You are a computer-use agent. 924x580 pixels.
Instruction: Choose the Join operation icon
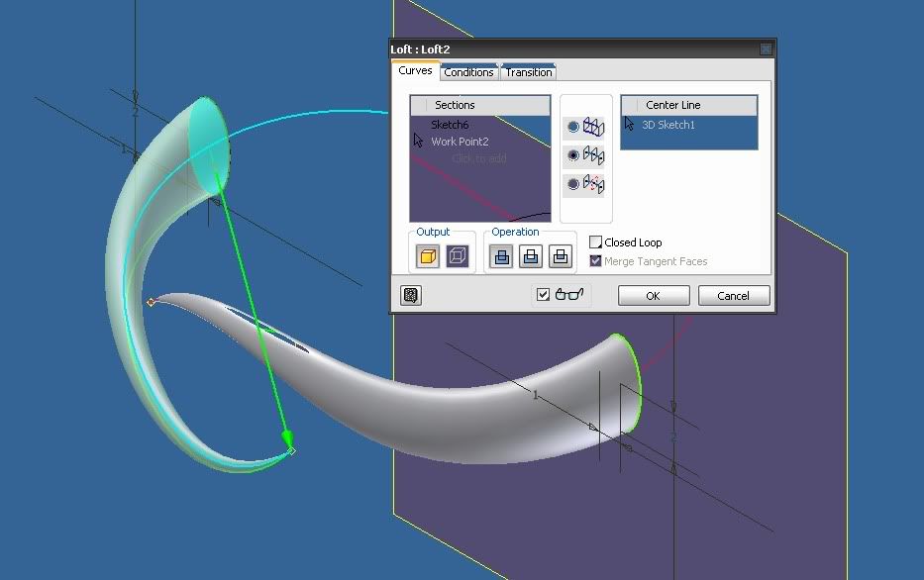(502, 256)
